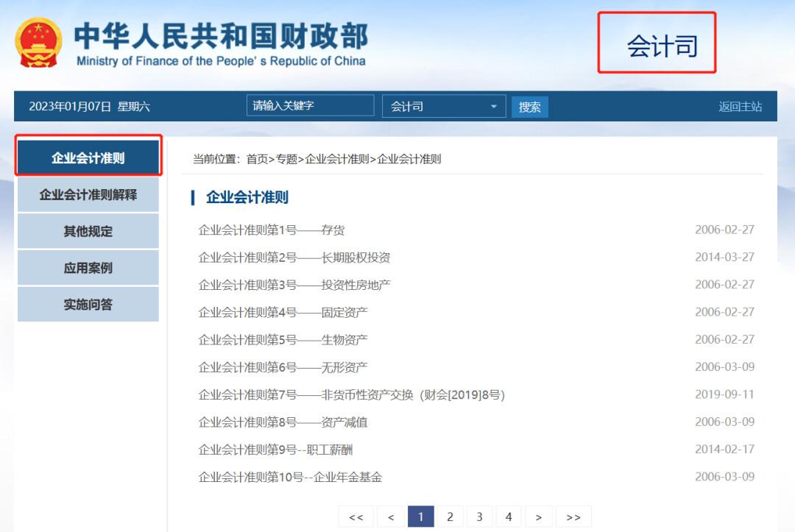Open 企业会计准则第1号——存货
795x532 pixels.
271,230
